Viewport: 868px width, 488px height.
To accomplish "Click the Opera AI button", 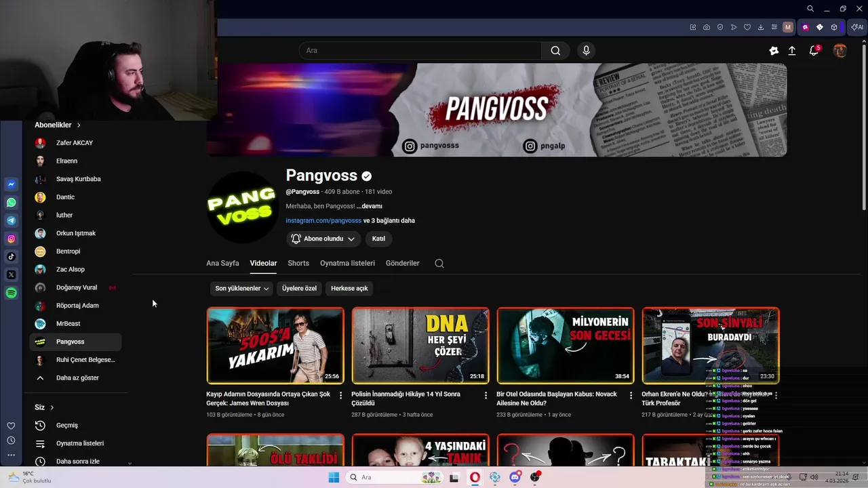I will coord(858,27).
